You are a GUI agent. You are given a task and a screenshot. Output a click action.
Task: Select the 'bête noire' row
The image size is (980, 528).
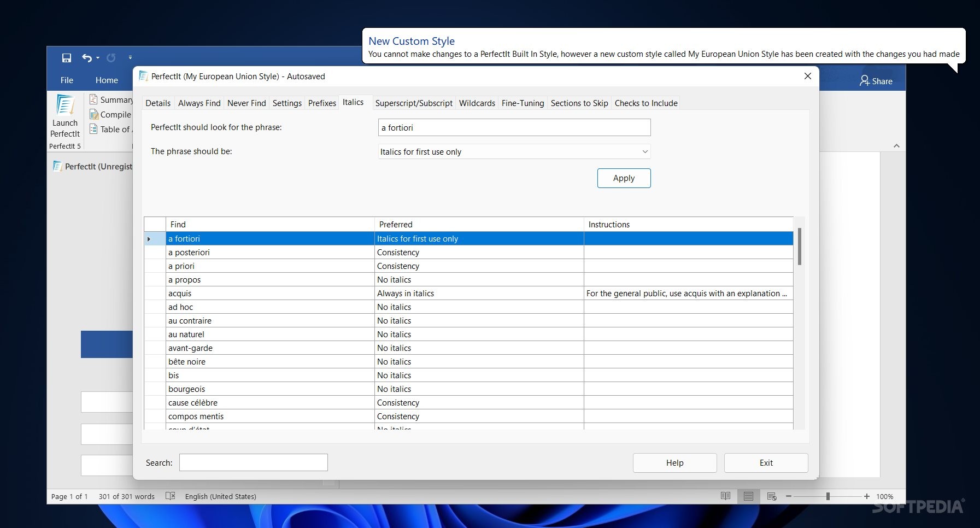469,361
